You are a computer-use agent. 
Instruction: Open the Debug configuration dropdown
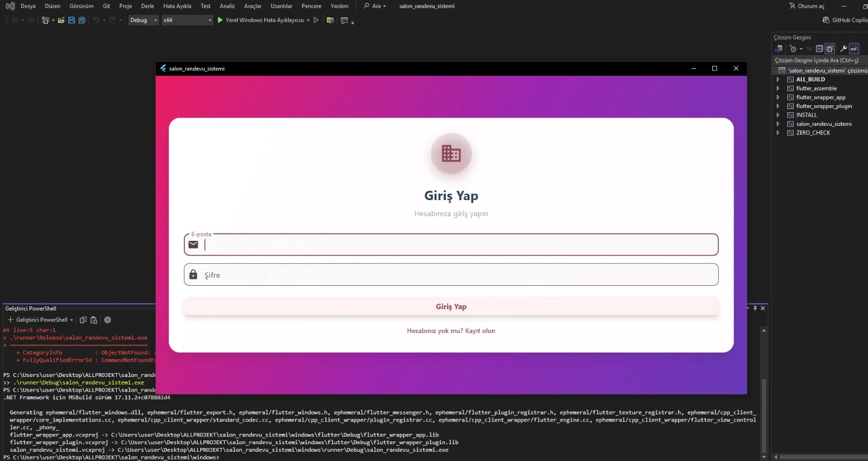point(144,20)
